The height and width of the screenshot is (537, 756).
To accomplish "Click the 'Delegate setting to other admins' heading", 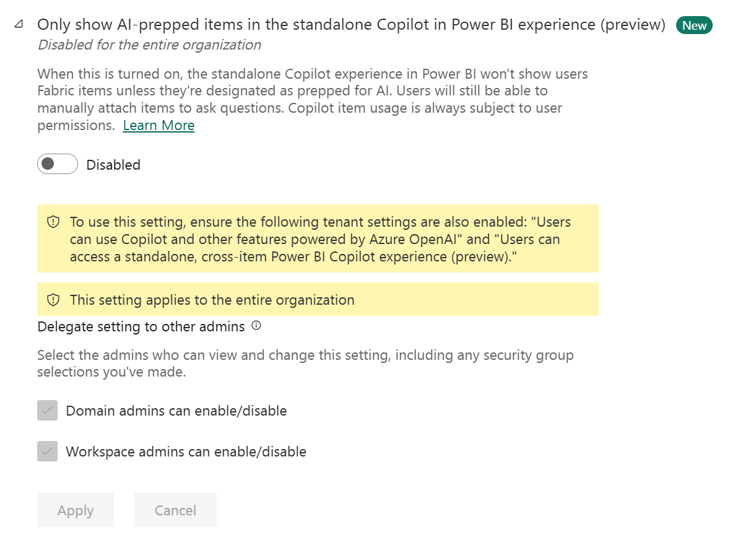I will click(141, 326).
